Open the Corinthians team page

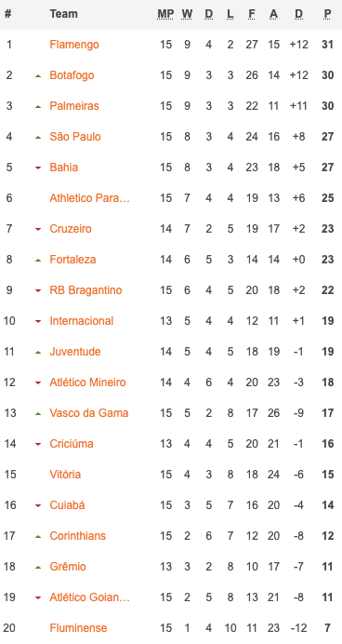click(77, 535)
